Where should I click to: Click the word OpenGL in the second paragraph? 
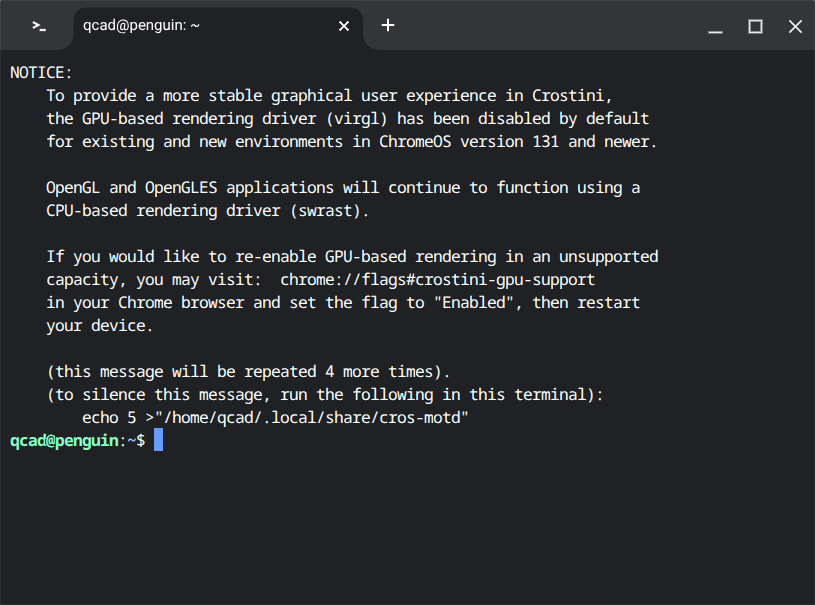pos(72,187)
